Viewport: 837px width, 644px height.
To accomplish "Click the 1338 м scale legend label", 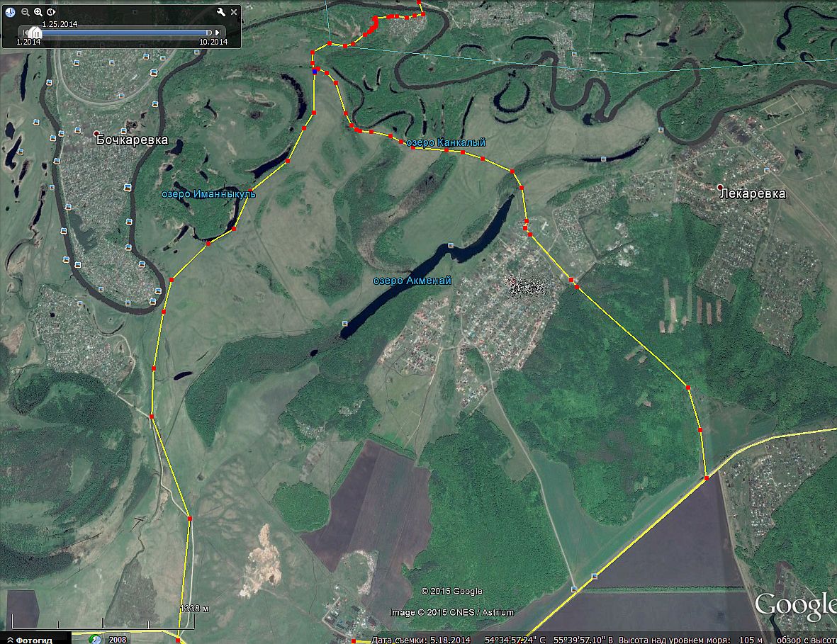I will (x=194, y=609).
